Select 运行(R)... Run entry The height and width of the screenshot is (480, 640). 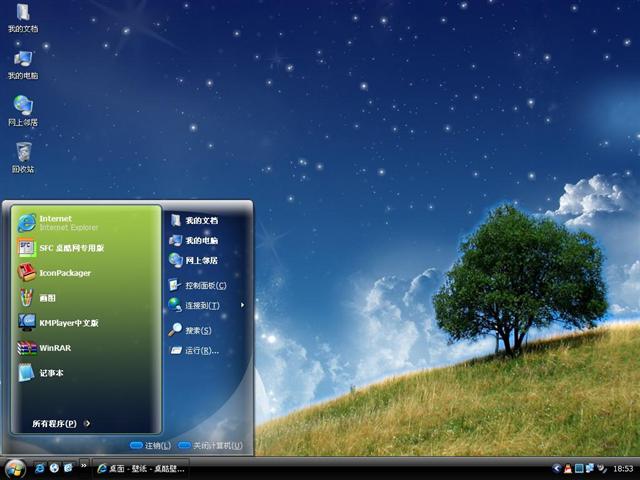pos(200,350)
